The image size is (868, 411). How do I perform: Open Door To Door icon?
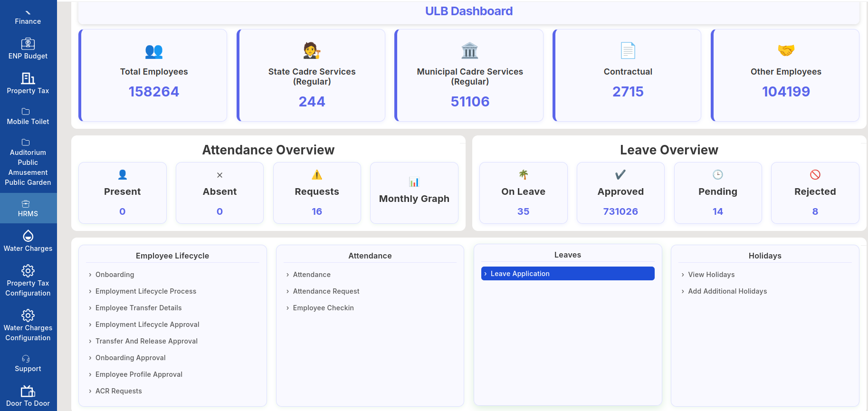(x=28, y=391)
